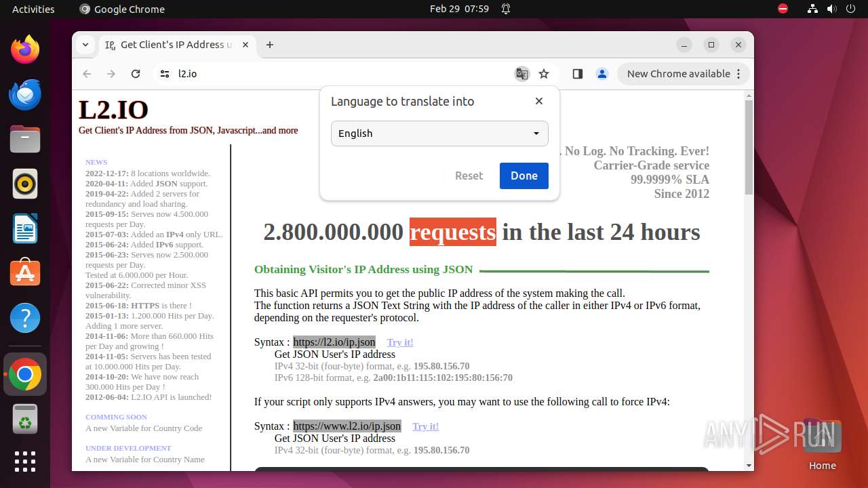The height and width of the screenshot is (488, 868).
Task: Click the Since 2012 text
Action: point(682,194)
